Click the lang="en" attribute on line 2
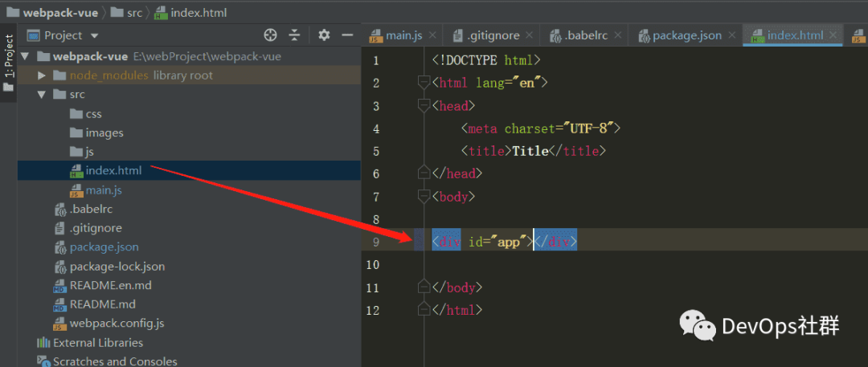 click(508, 83)
